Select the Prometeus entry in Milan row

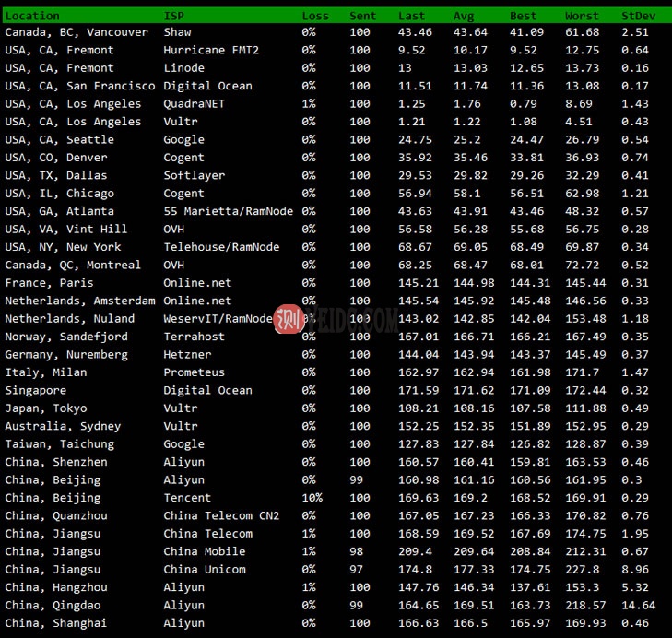[194, 372]
